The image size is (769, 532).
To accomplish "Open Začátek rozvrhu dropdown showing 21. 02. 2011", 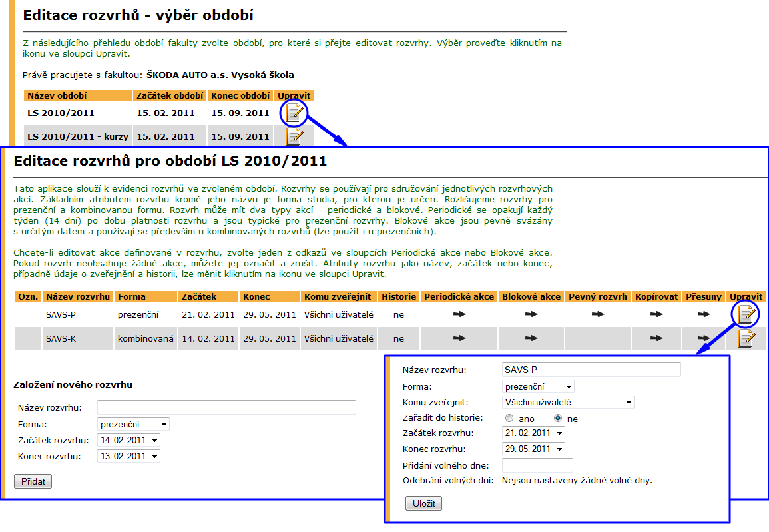I will pos(533,433).
